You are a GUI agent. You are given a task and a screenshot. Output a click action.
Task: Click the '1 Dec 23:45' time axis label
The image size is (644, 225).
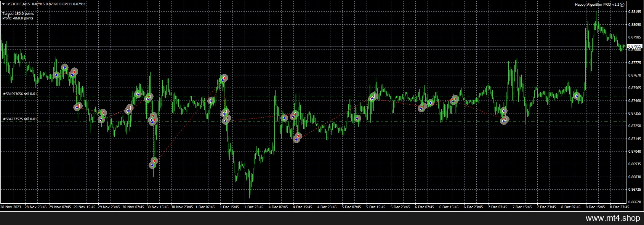[254, 207]
